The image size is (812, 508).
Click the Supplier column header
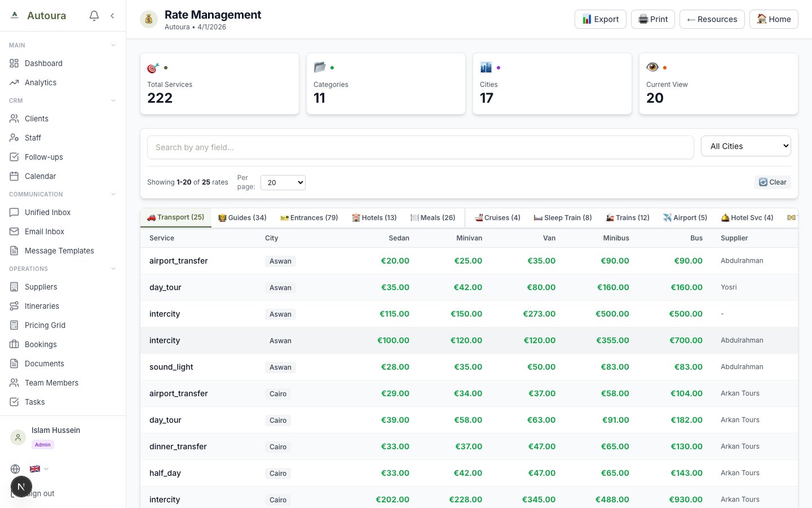click(x=734, y=238)
